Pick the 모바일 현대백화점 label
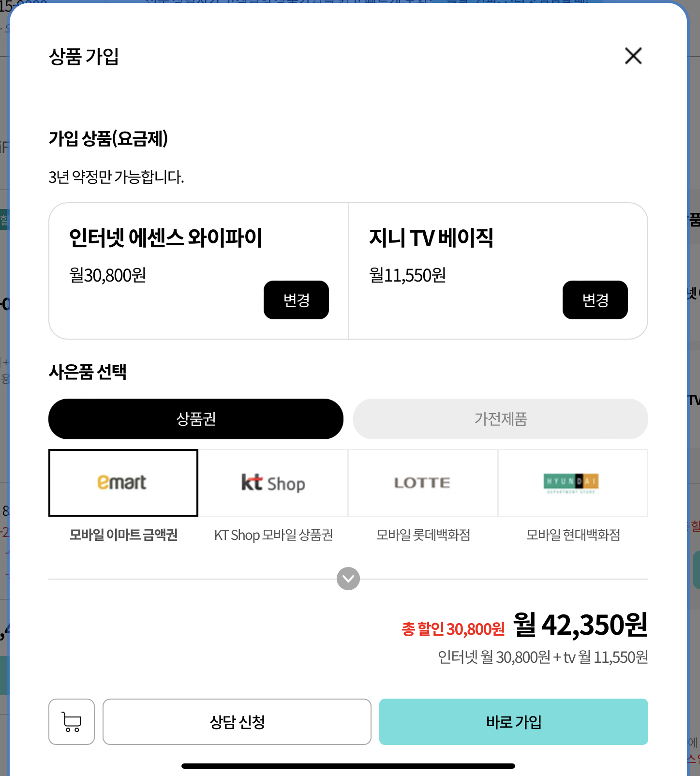Image resolution: width=700 pixels, height=776 pixels. 573,535
